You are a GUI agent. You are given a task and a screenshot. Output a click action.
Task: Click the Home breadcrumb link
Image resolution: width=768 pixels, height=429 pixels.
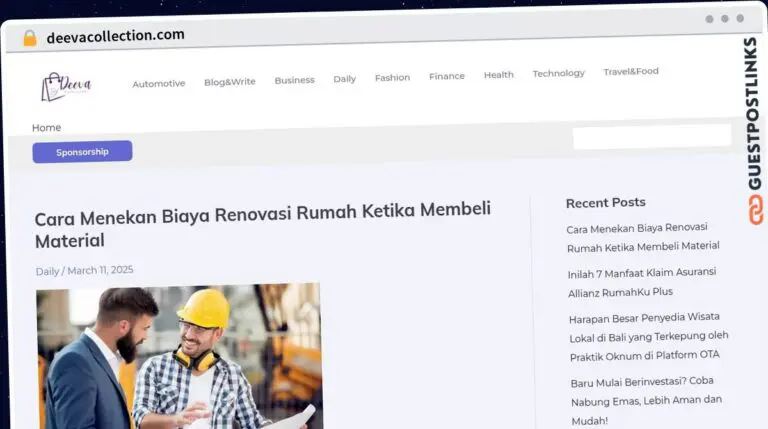(46, 128)
